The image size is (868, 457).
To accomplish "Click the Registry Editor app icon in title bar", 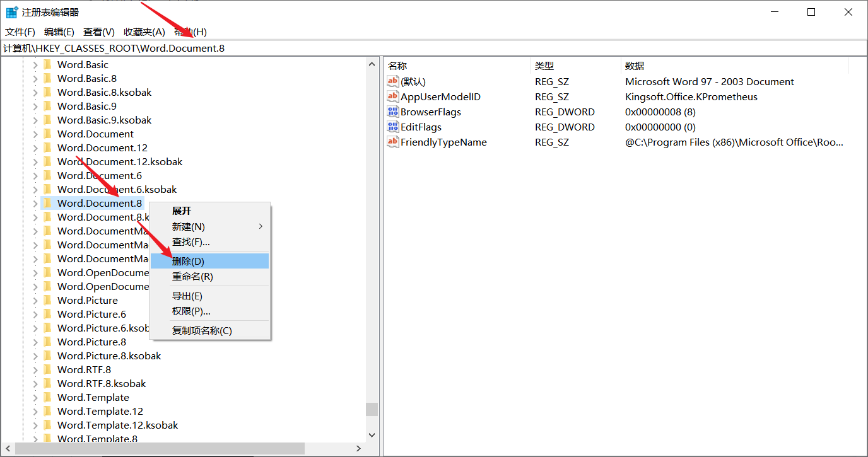I will pyautogui.click(x=12, y=12).
